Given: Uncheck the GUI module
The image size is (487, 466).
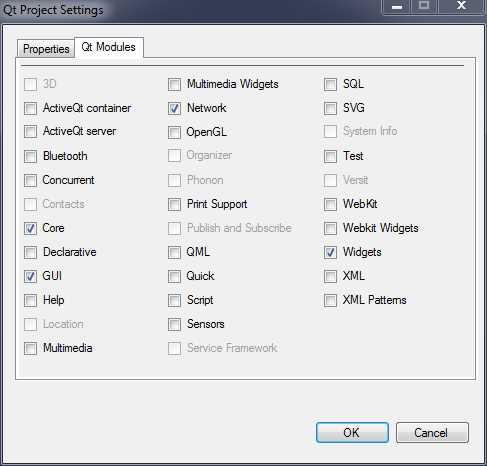Looking at the screenshot, I should (x=30, y=276).
